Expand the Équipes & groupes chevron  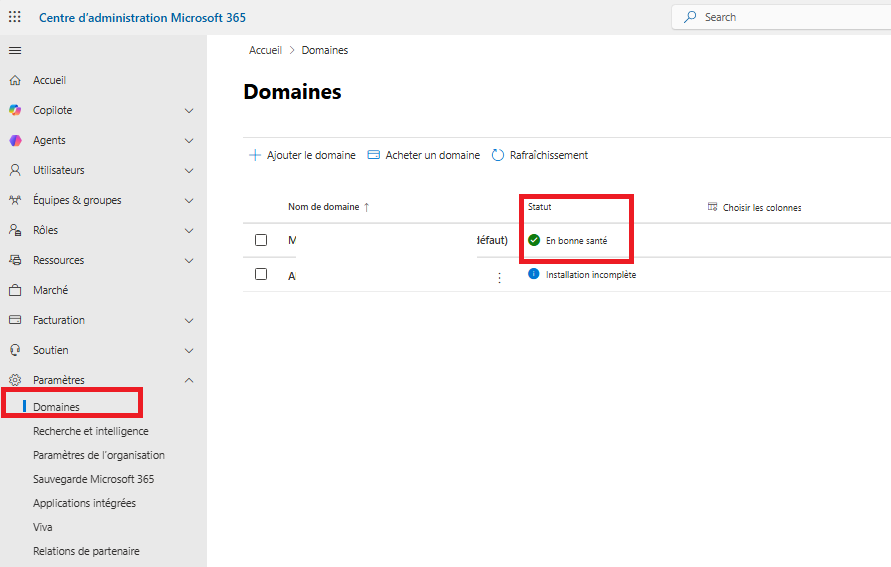189,201
